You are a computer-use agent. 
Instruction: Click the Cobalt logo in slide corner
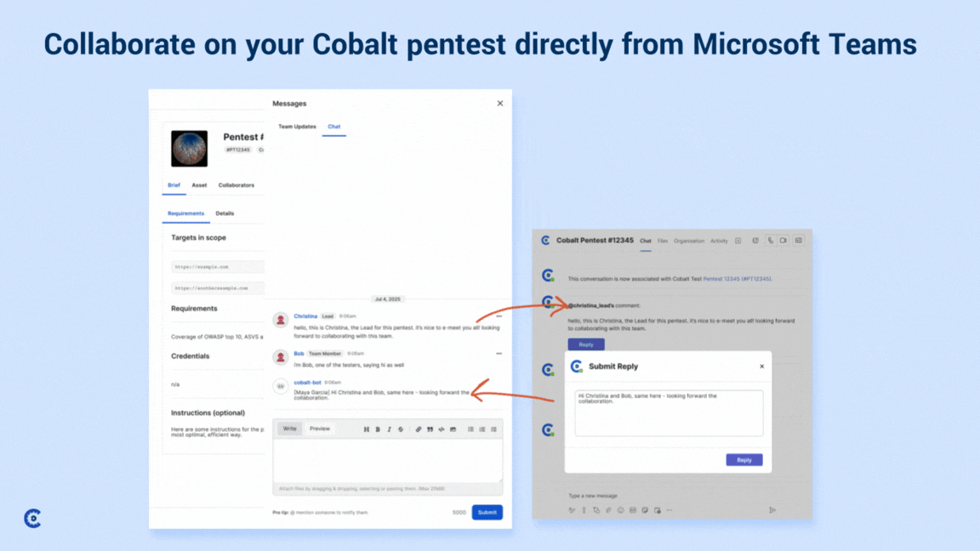coord(32,518)
